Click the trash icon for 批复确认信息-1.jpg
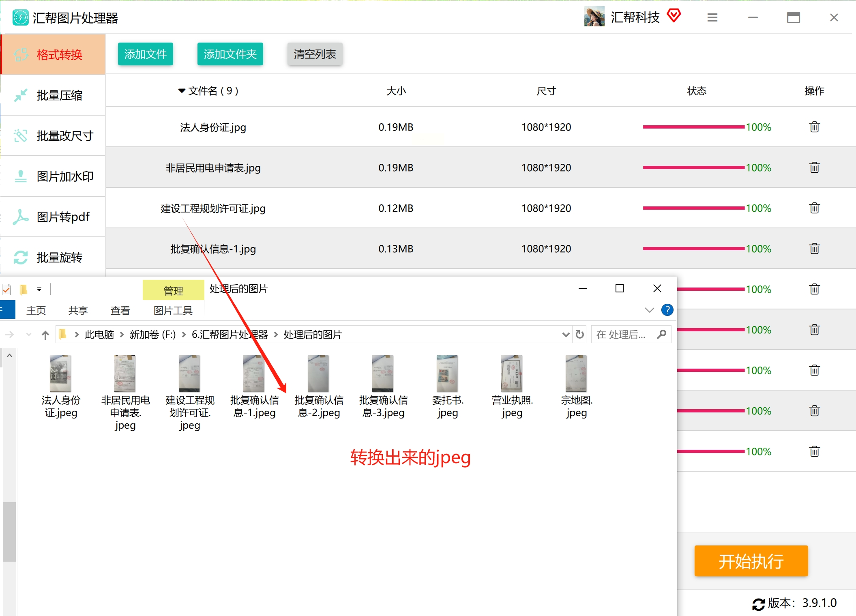The height and width of the screenshot is (616, 856). (x=814, y=249)
